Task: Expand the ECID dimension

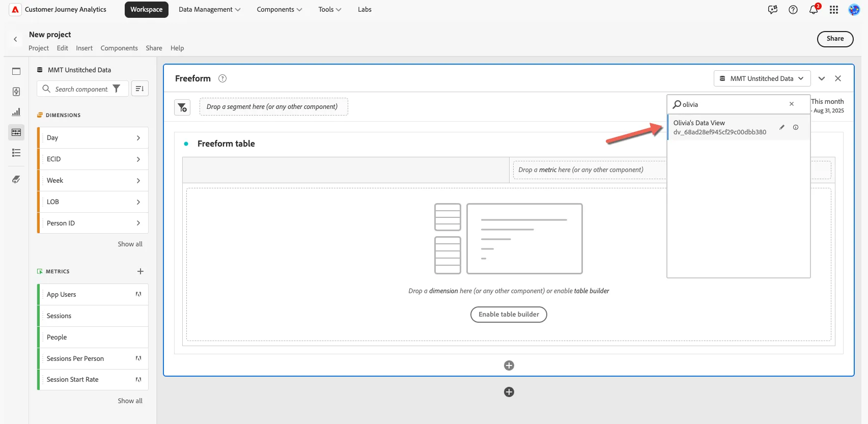Action: (x=138, y=159)
